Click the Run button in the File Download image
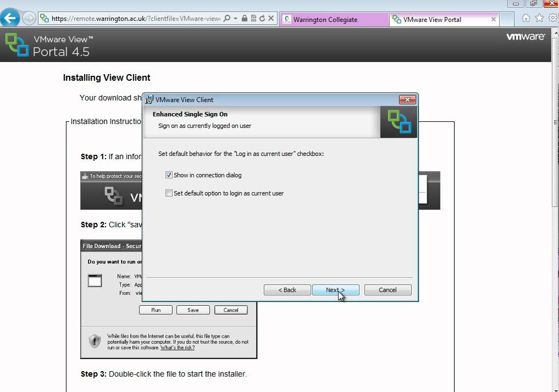 (x=155, y=310)
